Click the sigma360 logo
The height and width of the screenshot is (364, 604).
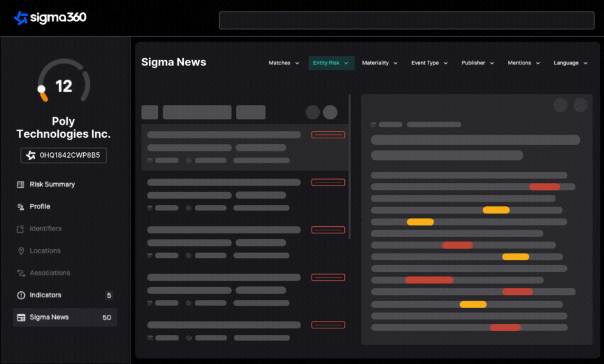click(50, 18)
